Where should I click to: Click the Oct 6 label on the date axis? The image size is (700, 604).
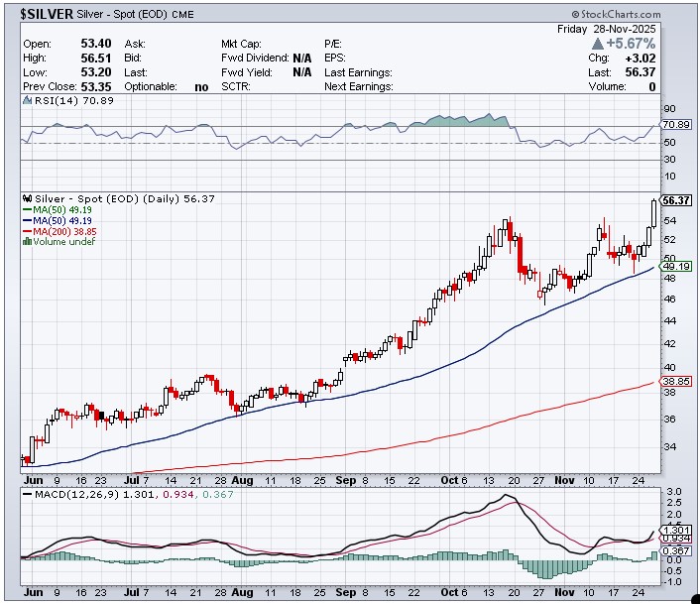pyautogui.click(x=453, y=480)
